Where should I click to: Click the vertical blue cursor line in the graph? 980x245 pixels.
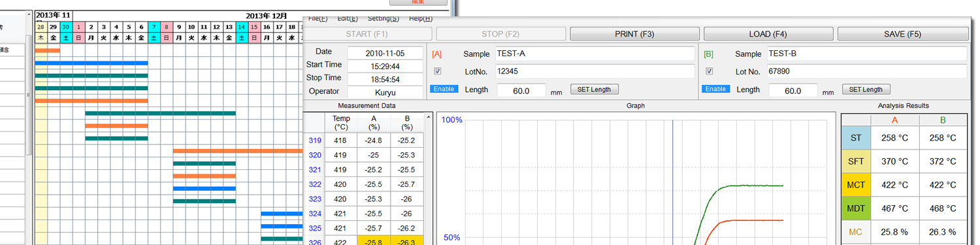673,183
